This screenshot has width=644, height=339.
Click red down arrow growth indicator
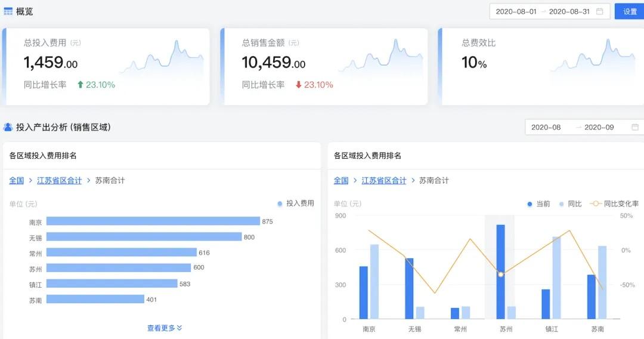[x=299, y=85]
